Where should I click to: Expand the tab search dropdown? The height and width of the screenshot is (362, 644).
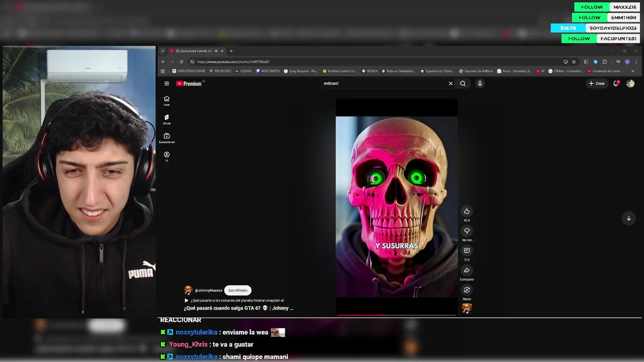163,51
